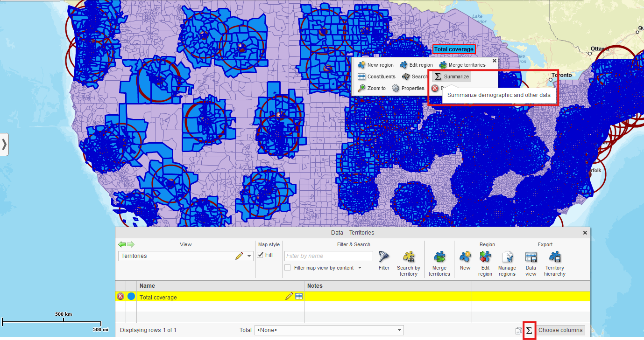Click the blue color swatch for Total coverage

tap(131, 296)
